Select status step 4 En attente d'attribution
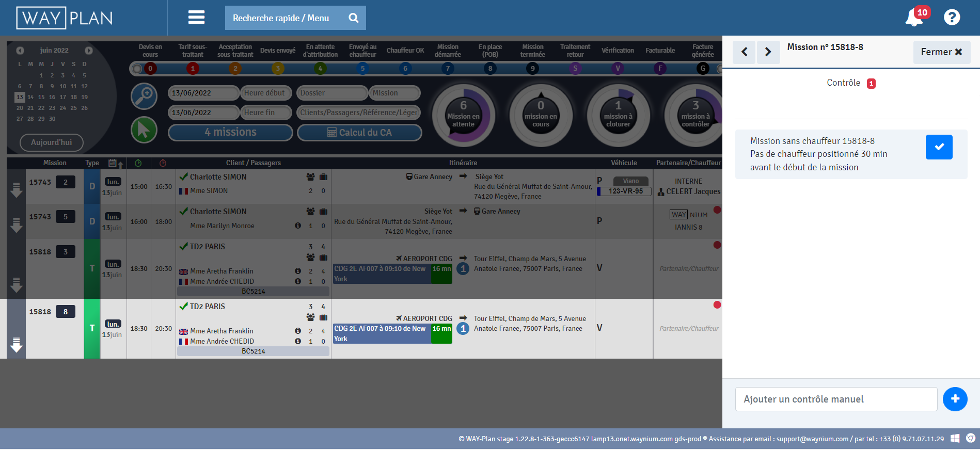This screenshot has width=980, height=450. pyautogui.click(x=320, y=68)
